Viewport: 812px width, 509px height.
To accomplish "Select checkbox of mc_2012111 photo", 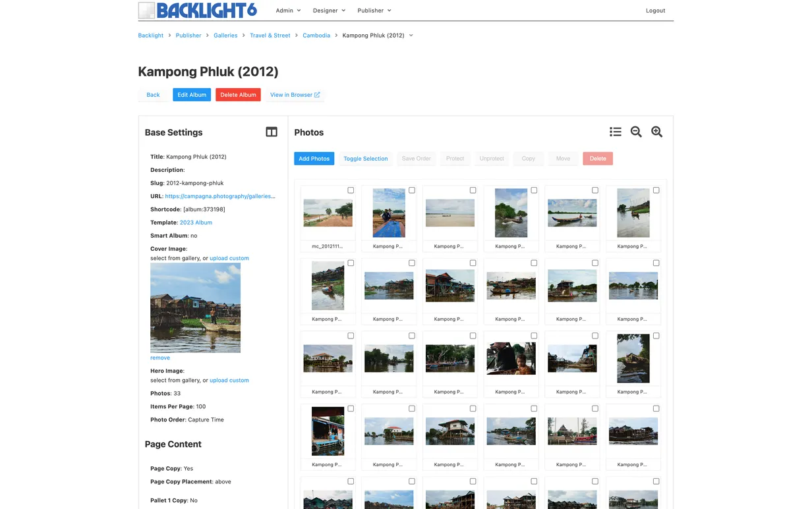I will coord(351,190).
